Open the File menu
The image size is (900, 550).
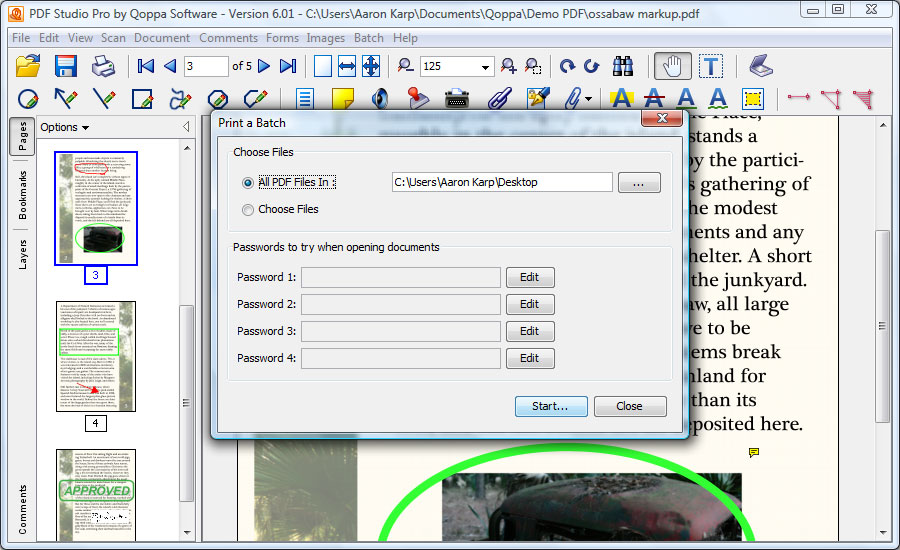click(x=21, y=38)
